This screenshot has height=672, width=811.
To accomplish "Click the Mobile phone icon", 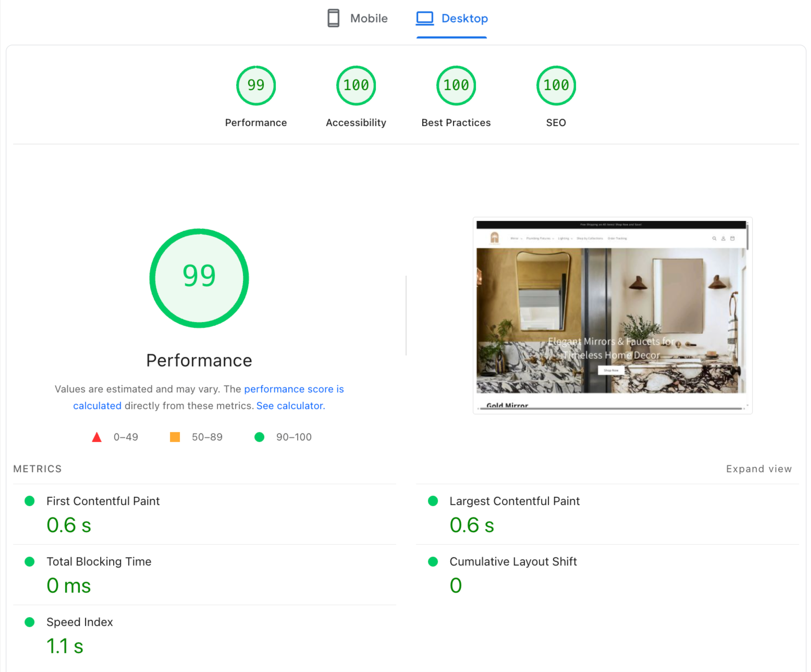I will point(333,18).
